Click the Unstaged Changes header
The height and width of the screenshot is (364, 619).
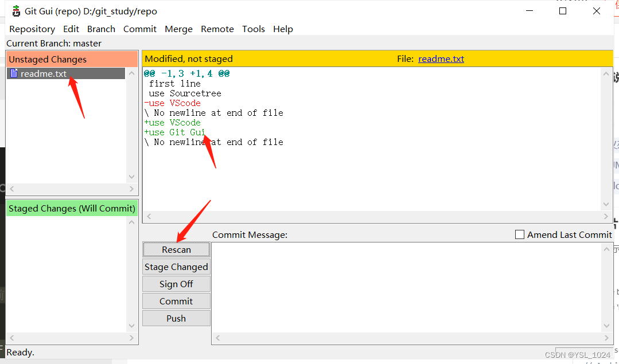pyautogui.click(x=72, y=59)
